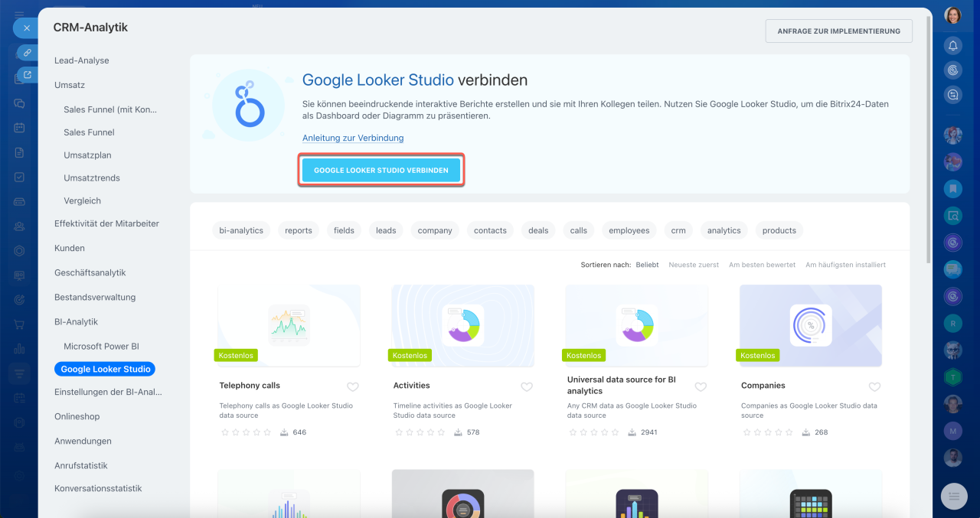Viewport: 980px width, 518px height.
Task: Add Activities to favorites
Action: point(527,387)
